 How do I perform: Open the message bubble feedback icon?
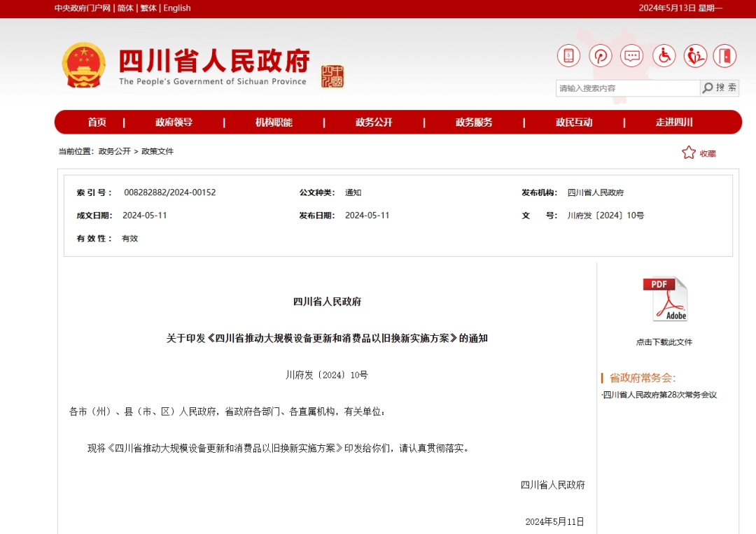[631, 55]
